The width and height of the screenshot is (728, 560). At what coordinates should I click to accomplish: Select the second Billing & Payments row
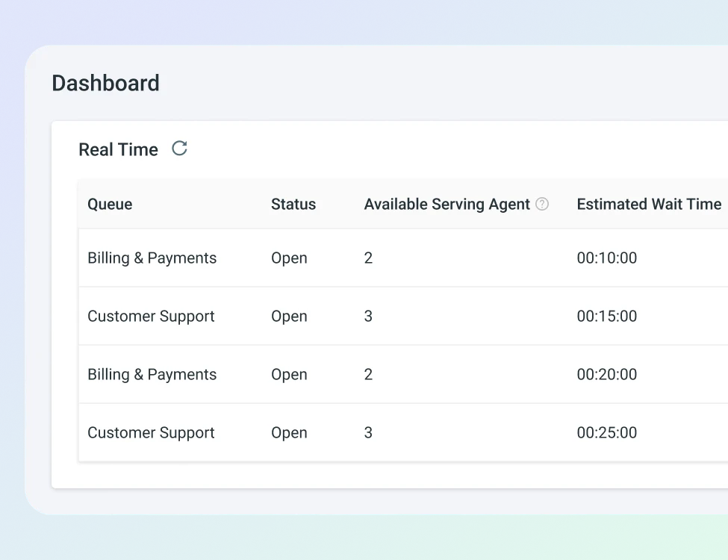tap(152, 374)
